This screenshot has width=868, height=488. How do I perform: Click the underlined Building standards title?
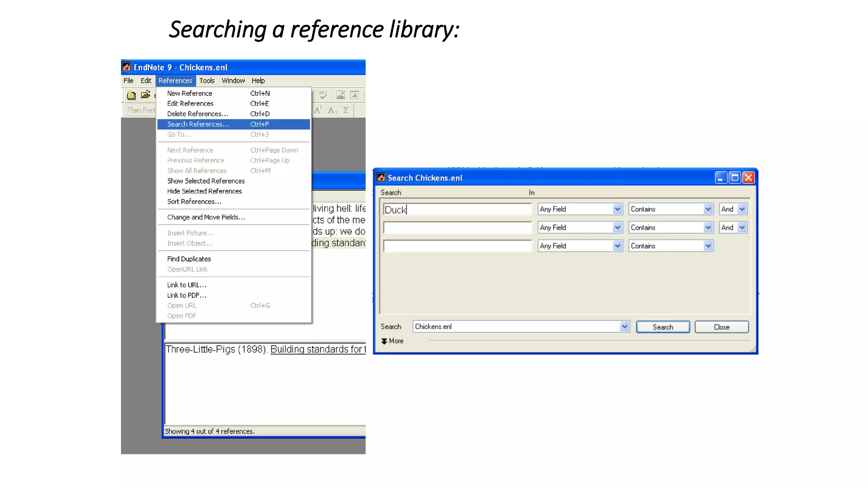tap(318, 349)
